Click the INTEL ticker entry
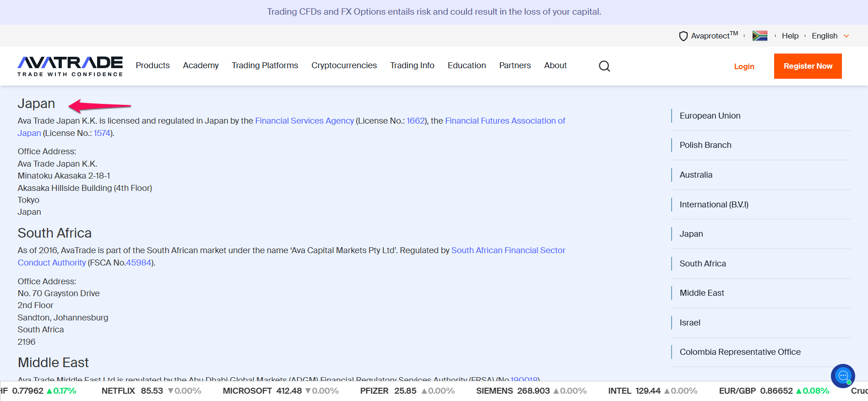This screenshot has height=401, width=868. tap(653, 391)
